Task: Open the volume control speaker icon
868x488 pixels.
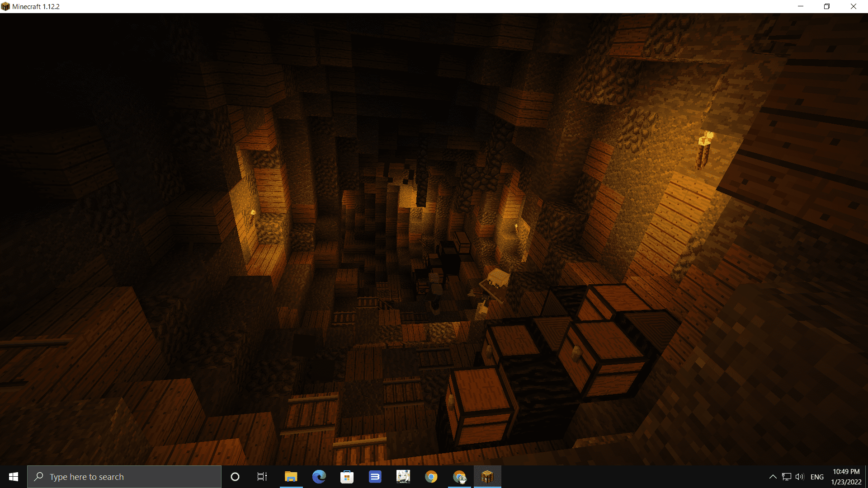Action: pyautogui.click(x=800, y=477)
